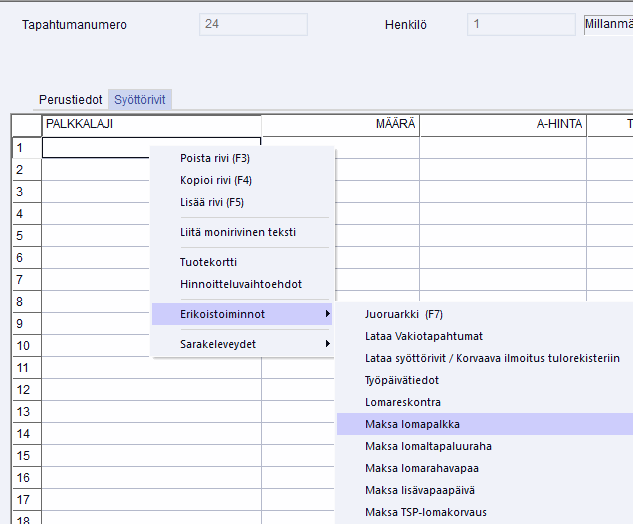633x524 pixels.
Task: Choose Hinnoitteluvaihtoehdot menu entry
Action: pyautogui.click(x=241, y=284)
